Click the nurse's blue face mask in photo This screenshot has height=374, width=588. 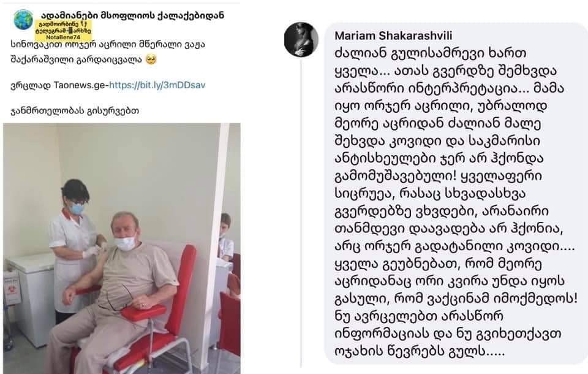pos(77,208)
